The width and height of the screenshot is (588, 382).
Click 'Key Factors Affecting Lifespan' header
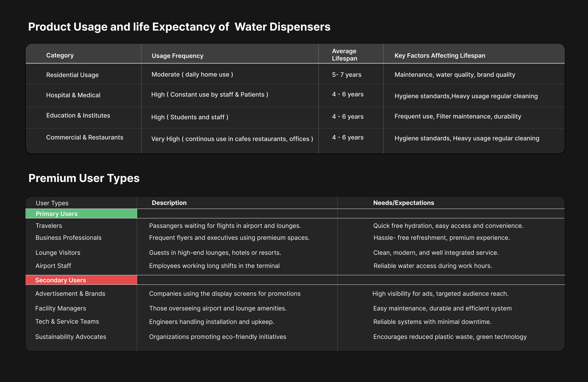click(x=440, y=56)
